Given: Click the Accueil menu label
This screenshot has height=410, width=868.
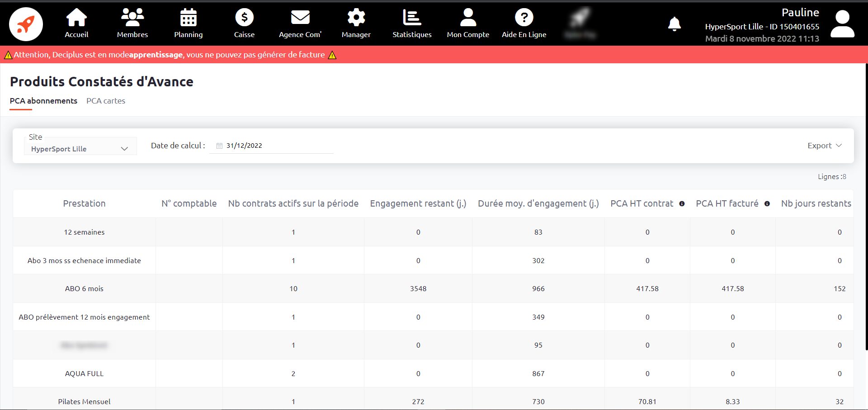Looking at the screenshot, I should (x=76, y=34).
